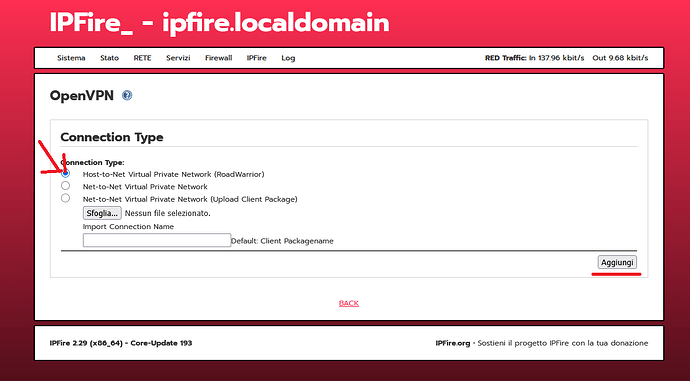Screen dimensions: 690x381
Task: Select Host-to-Net RoadWarrior connection type
Action: pos(66,173)
